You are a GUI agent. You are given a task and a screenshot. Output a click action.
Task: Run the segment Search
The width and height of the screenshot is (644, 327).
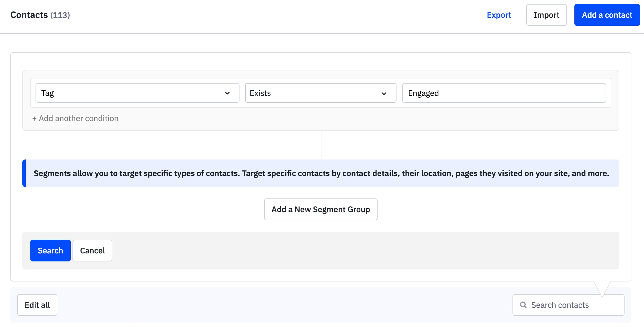[x=50, y=251]
